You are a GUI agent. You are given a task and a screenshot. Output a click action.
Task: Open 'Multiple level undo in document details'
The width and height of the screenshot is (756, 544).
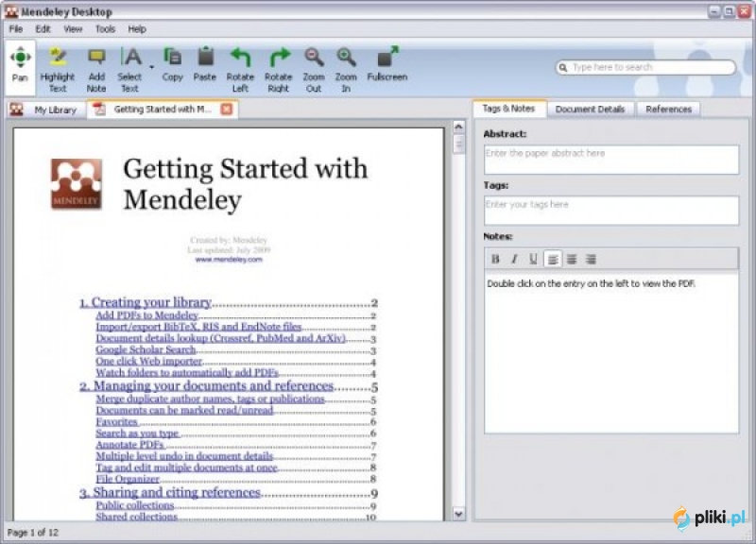click(x=184, y=456)
